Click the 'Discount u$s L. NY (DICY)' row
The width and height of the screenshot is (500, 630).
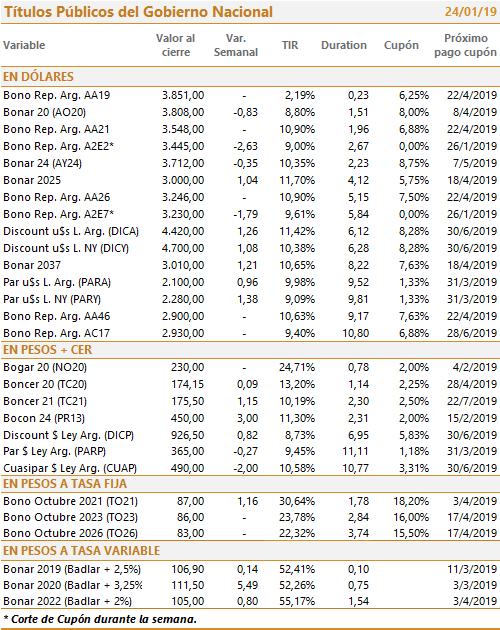[250, 248]
